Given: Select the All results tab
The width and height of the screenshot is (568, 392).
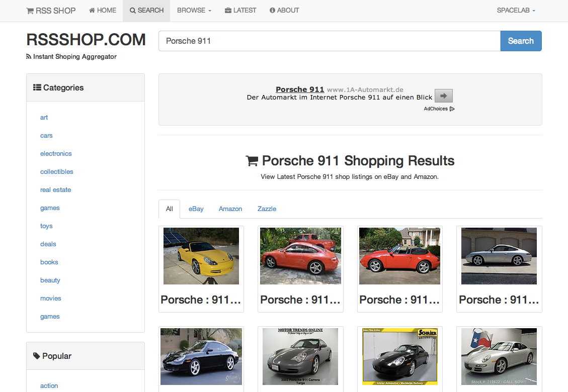Looking at the screenshot, I should [169, 209].
